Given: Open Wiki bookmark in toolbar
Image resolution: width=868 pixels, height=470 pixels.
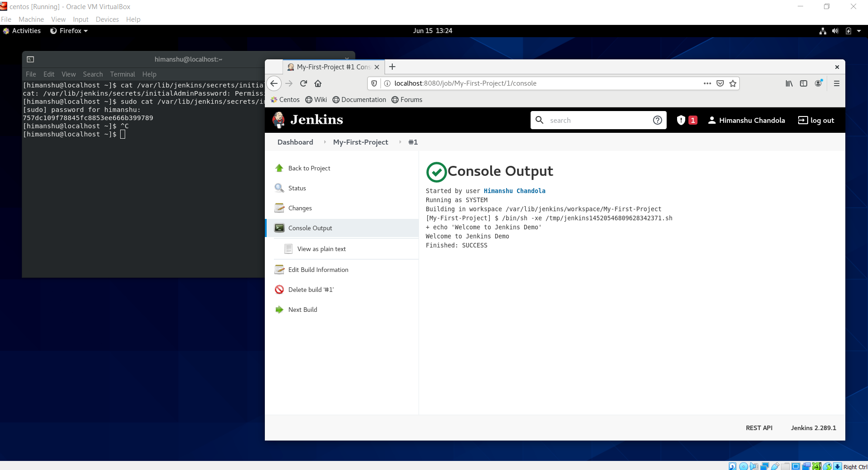Looking at the screenshot, I should click(316, 100).
